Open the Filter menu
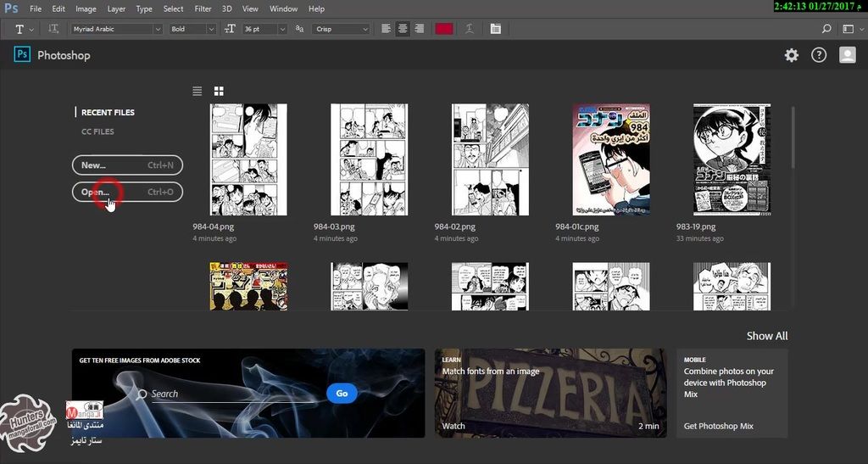The height and width of the screenshot is (464, 868). (x=203, y=8)
